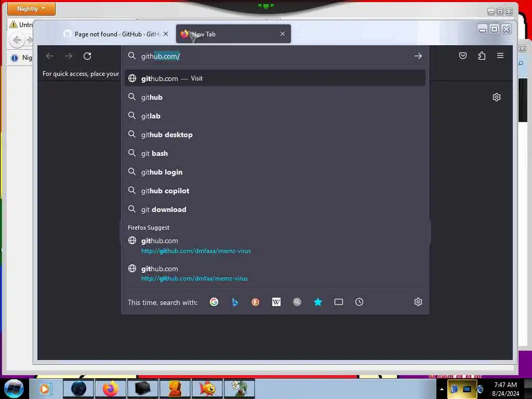Image resolution: width=532 pixels, height=399 pixels.
Task: Open Windows Media Player taskbar icon
Action: click(45, 389)
